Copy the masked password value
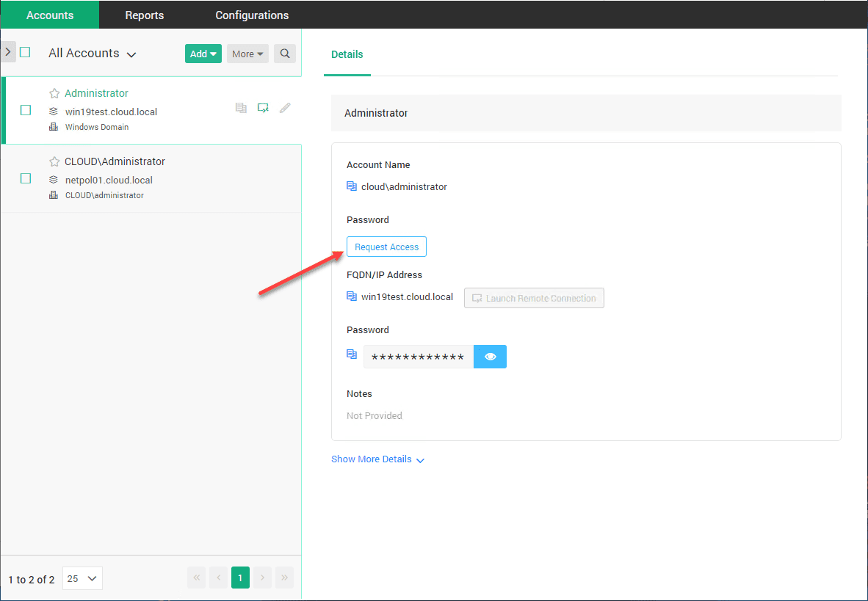 point(352,354)
